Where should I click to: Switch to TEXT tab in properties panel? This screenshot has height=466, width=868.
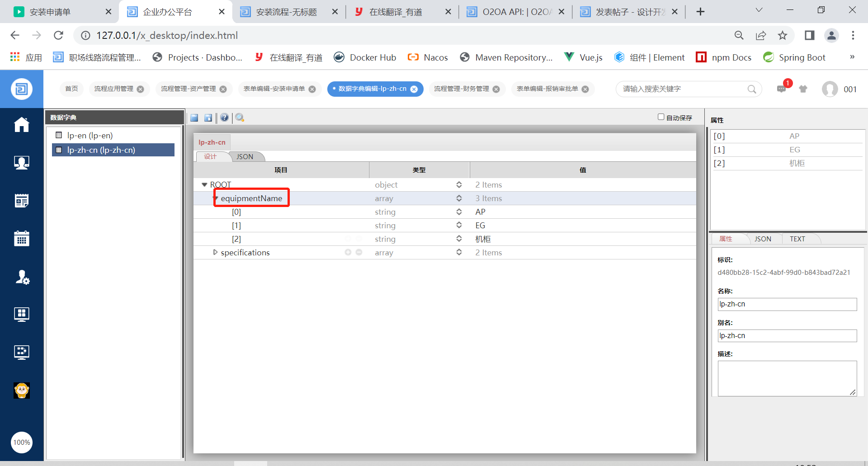click(797, 239)
